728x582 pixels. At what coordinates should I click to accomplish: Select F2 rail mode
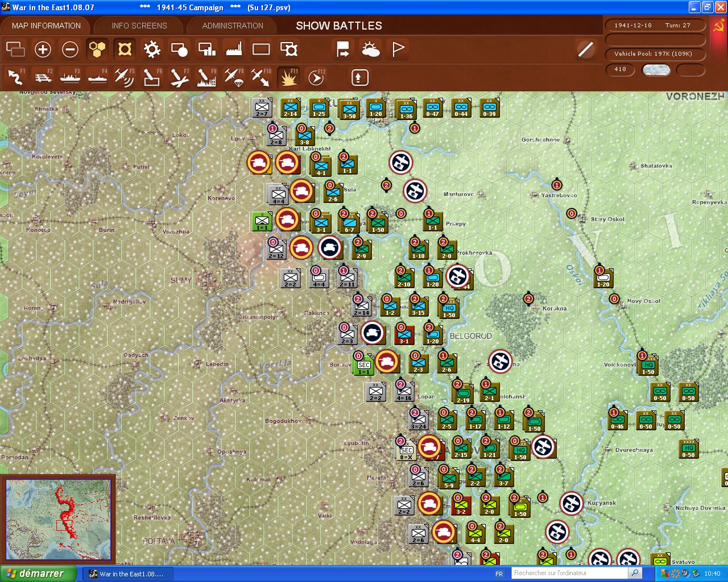[43, 77]
